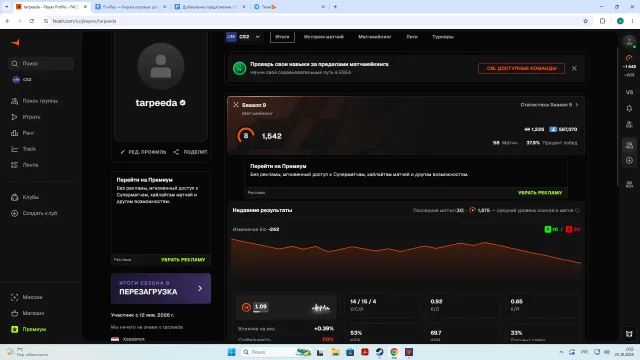
Task: Open Windows Start menu
Action: (x=231, y=352)
